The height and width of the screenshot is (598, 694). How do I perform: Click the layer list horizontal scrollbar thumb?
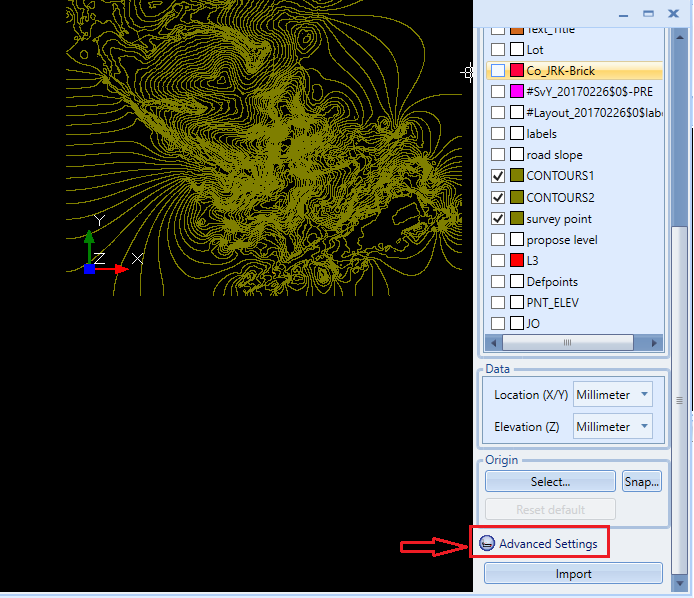[x=567, y=343]
